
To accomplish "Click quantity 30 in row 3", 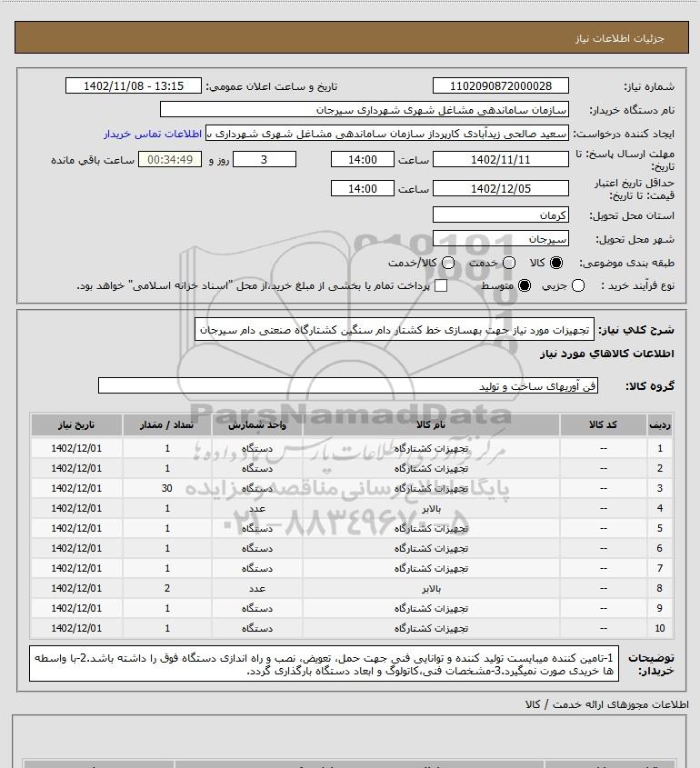I will pos(167,488).
